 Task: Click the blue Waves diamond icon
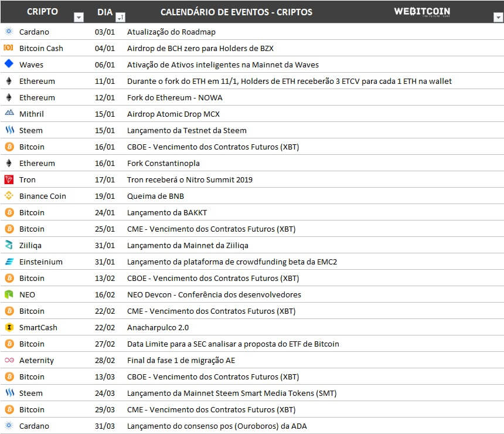pos(9,63)
